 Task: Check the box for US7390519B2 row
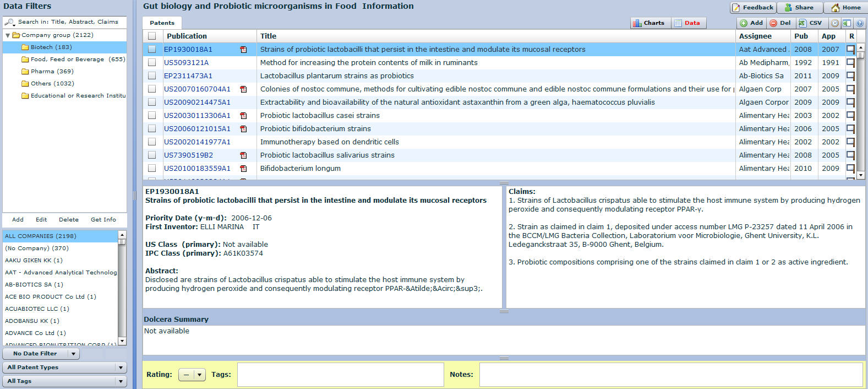click(152, 155)
